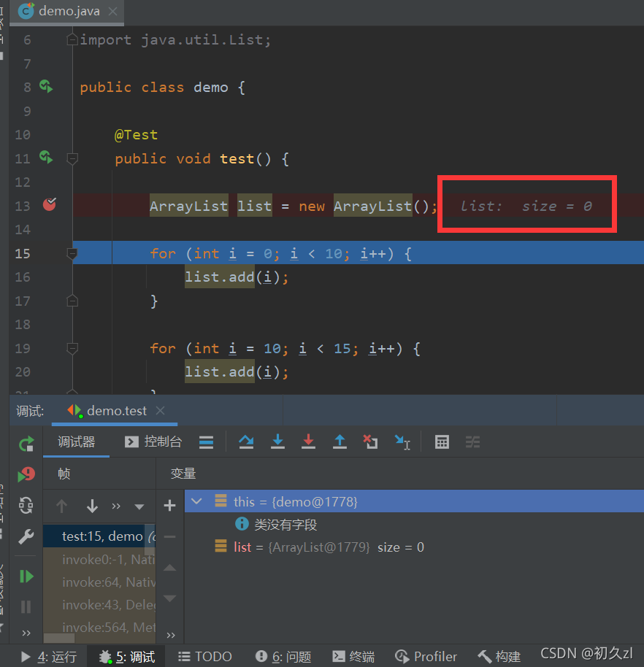Click the reload changed classes icon
The image size is (644, 667).
(26, 505)
